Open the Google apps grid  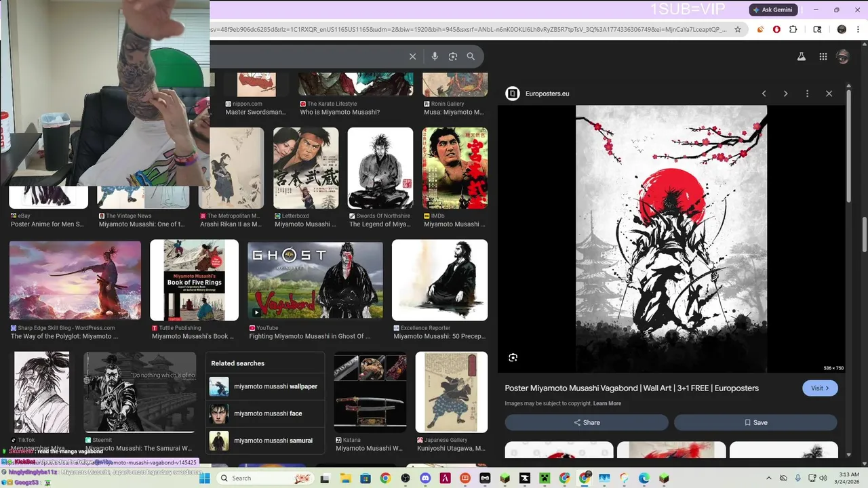coord(823,57)
